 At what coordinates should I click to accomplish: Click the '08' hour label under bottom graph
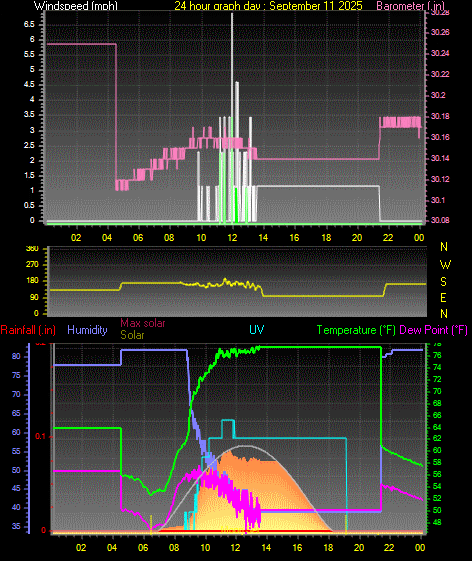[x=174, y=547]
